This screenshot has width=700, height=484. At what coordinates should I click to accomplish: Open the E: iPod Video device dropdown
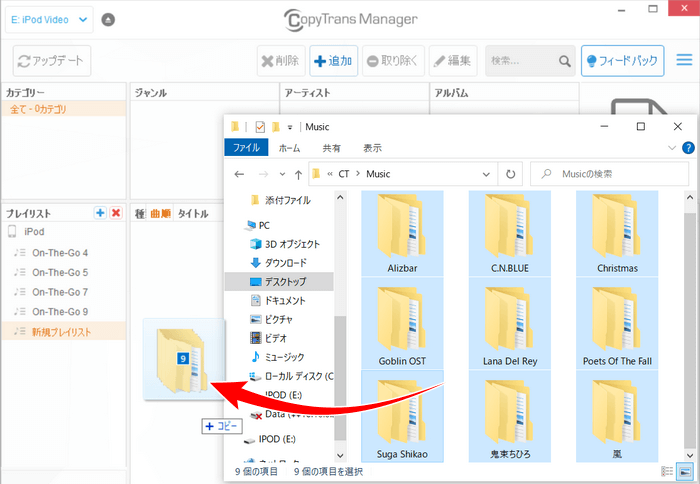tap(49, 20)
